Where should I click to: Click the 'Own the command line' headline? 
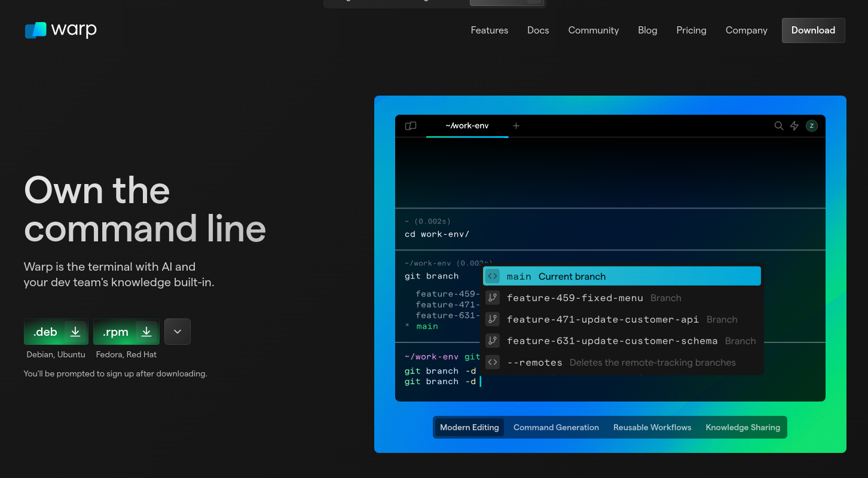[x=145, y=209]
